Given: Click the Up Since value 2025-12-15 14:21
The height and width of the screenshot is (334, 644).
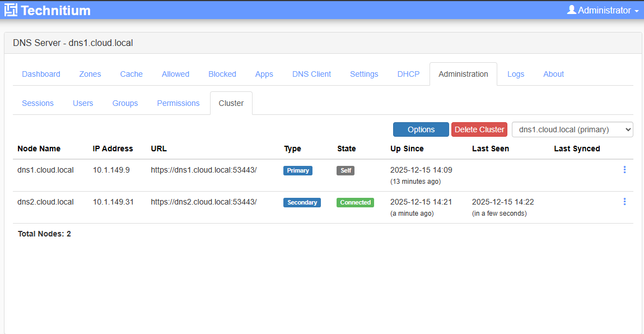Looking at the screenshot, I should [421, 202].
